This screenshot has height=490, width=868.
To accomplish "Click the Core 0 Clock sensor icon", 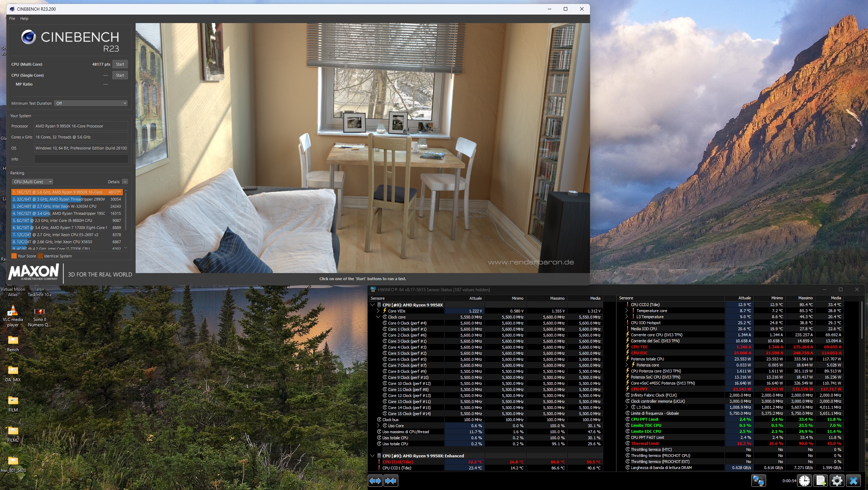I will 385,323.
